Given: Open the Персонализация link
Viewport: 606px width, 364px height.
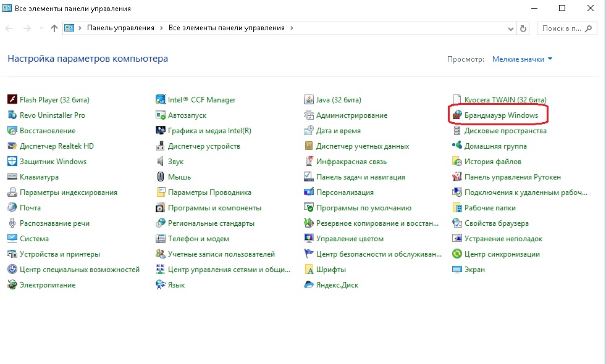Looking at the screenshot, I should click(x=345, y=192).
